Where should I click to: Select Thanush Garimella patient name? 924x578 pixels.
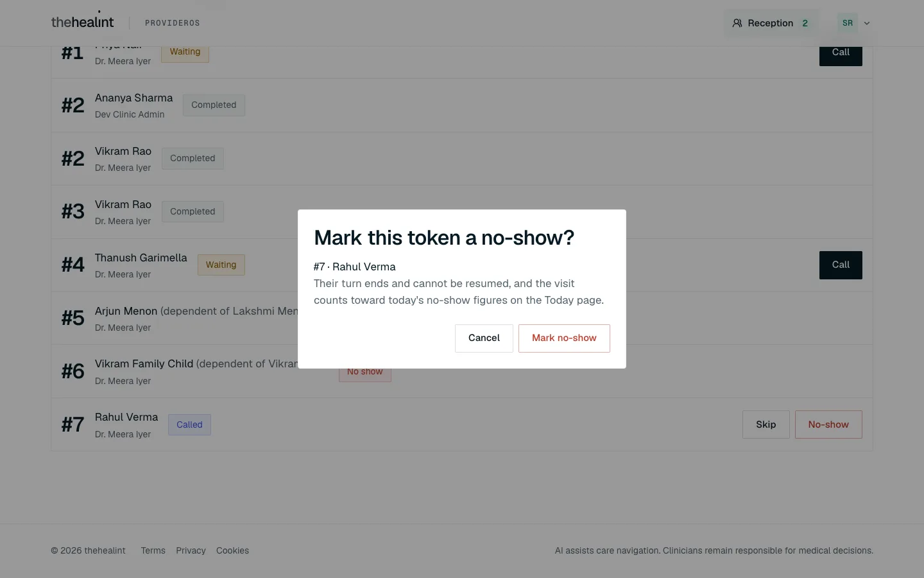click(x=141, y=258)
